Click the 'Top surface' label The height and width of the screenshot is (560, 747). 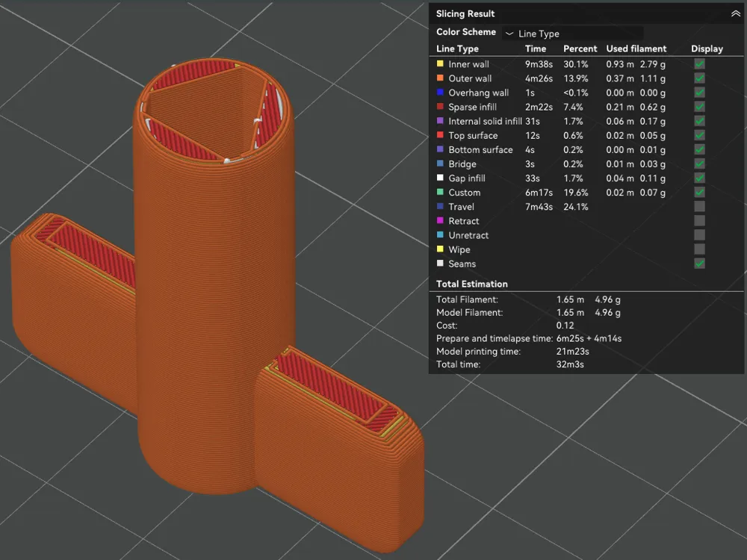(473, 136)
